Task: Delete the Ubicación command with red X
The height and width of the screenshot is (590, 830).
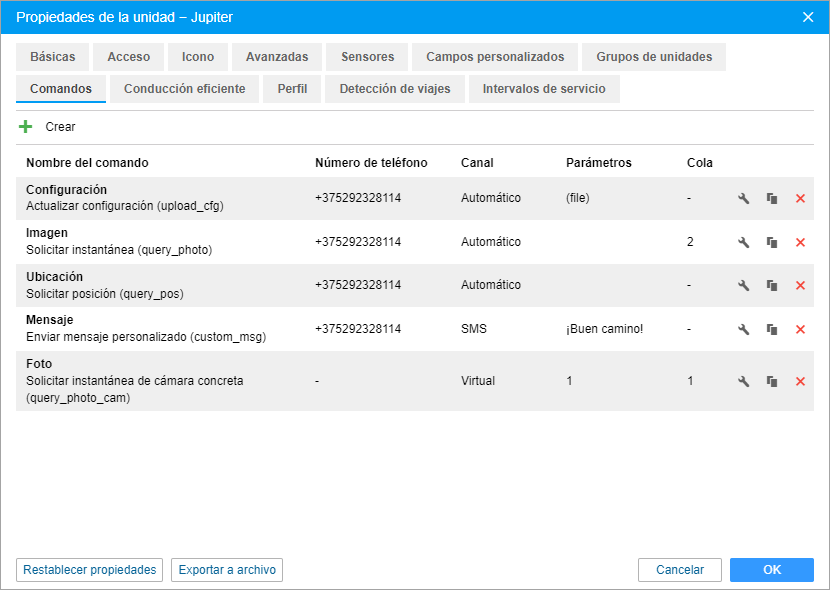Action: (800, 286)
